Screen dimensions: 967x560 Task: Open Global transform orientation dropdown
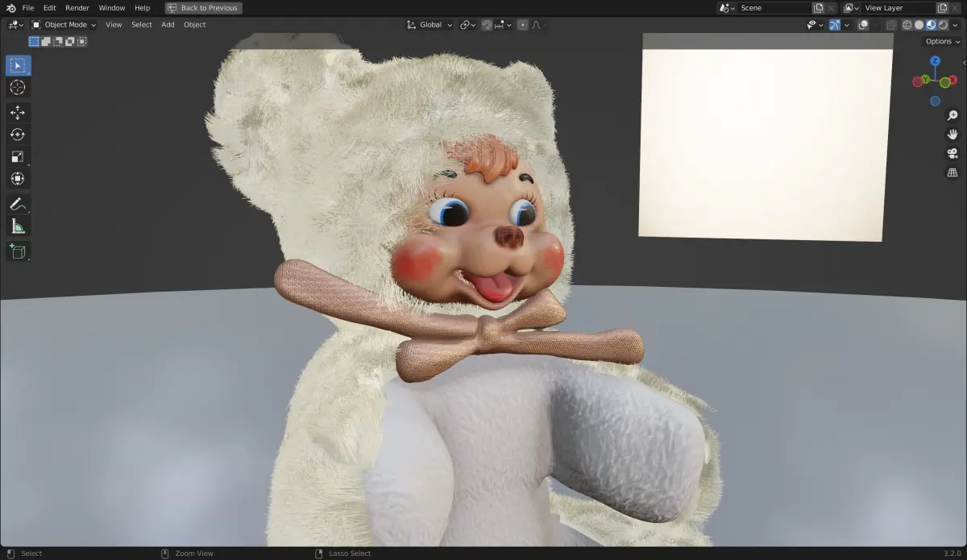430,25
